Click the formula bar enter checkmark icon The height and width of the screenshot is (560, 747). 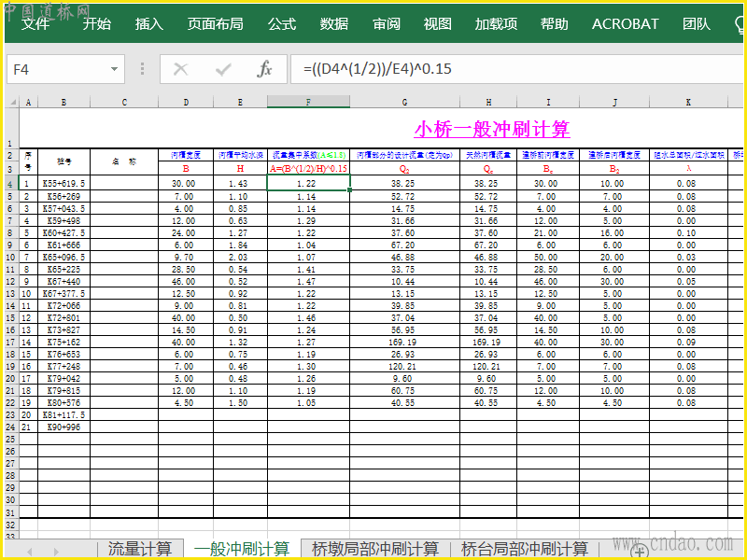(x=223, y=69)
